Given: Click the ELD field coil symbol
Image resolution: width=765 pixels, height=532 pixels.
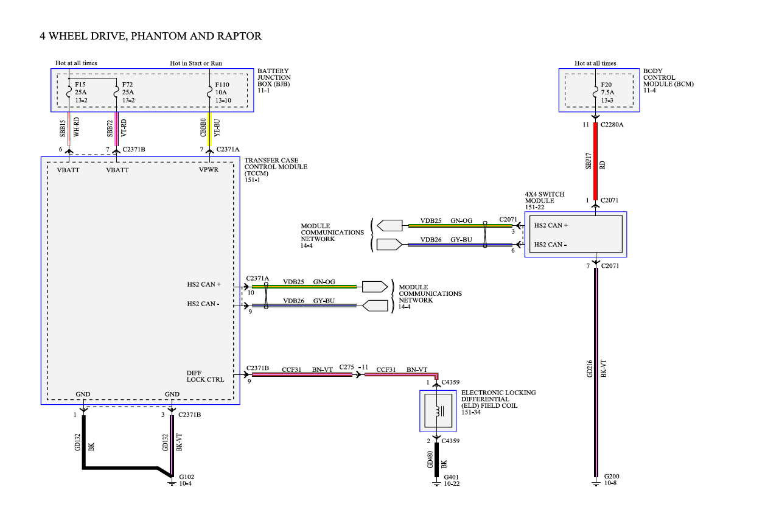Looking at the screenshot, I should (438, 411).
